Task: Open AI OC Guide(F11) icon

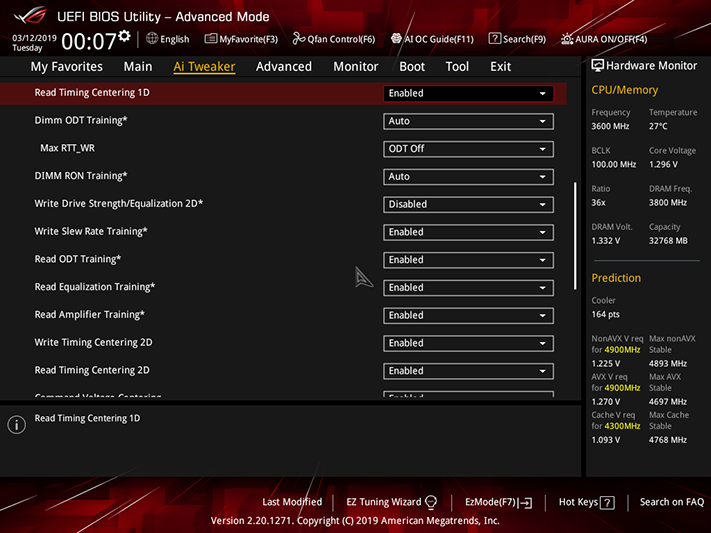Action: pos(396,39)
